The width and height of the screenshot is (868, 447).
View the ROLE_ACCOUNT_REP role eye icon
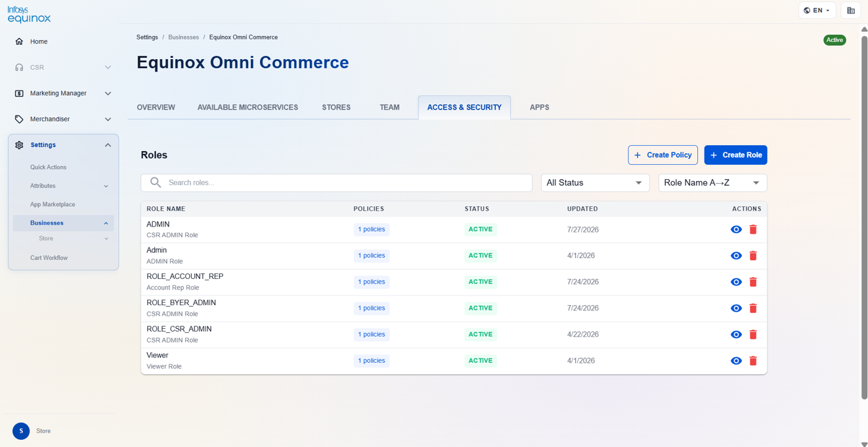point(736,282)
